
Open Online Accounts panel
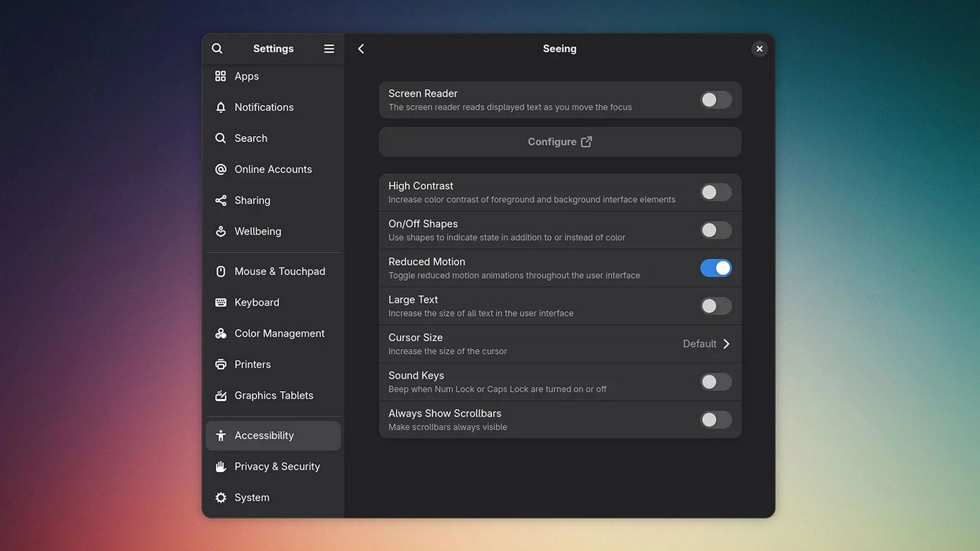273,170
